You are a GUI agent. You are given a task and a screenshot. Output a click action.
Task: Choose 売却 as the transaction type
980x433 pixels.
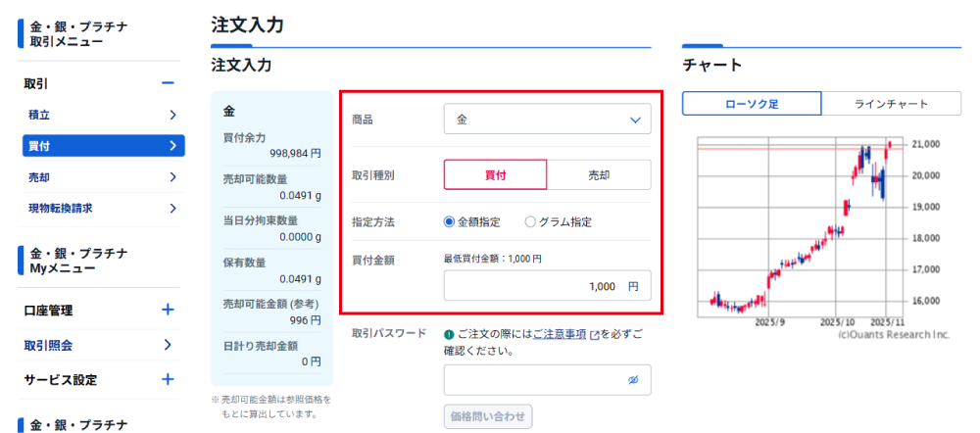coord(598,174)
